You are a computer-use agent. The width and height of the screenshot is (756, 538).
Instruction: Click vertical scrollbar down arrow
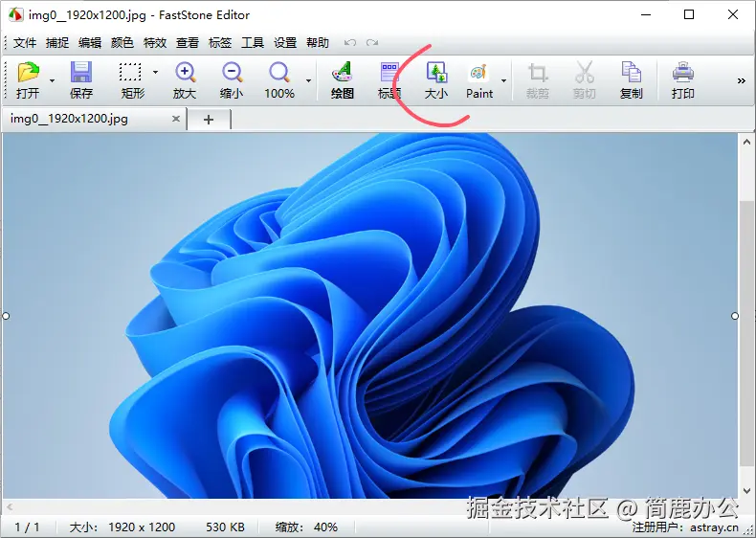pyautogui.click(x=746, y=491)
